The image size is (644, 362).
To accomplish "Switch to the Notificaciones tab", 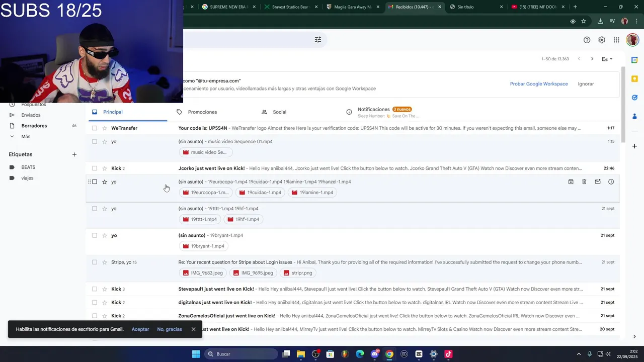I will (382, 112).
